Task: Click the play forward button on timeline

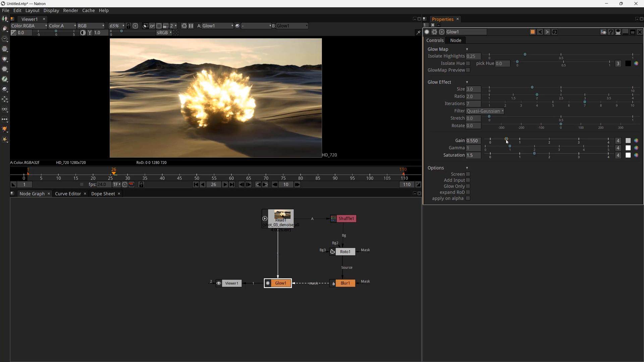Action: tap(225, 184)
